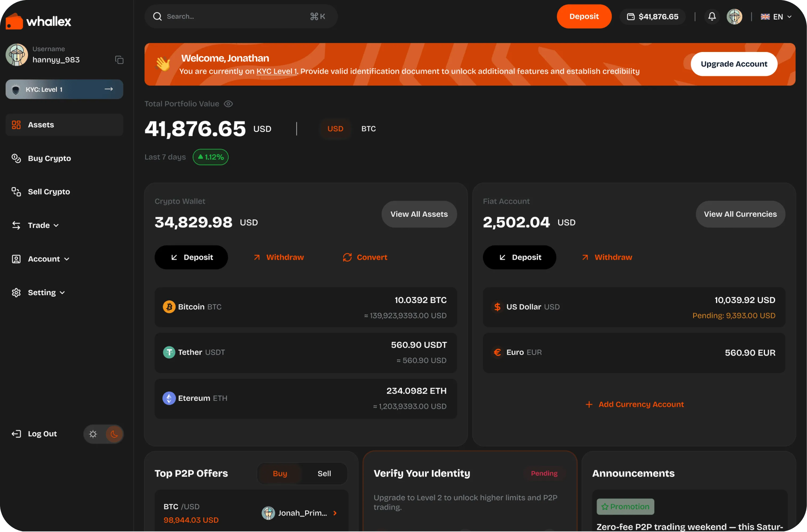
Task: Click Pending: 9,393.00 USD text
Action: click(733, 316)
